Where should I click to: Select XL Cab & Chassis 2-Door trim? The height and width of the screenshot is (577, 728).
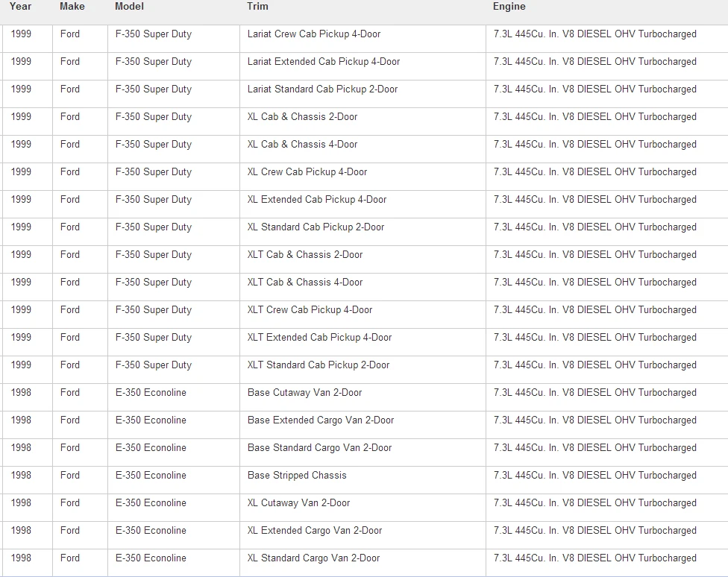(x=302, y=116)
